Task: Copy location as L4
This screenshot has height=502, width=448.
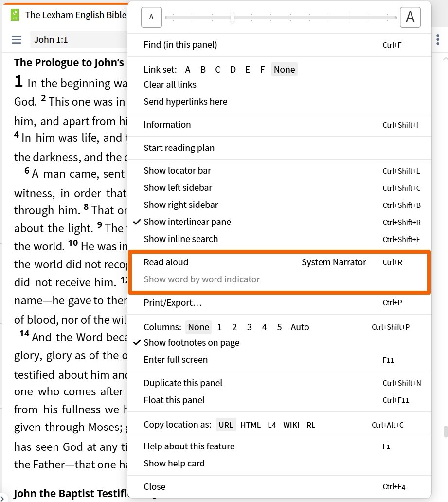Action: (272, 425)
